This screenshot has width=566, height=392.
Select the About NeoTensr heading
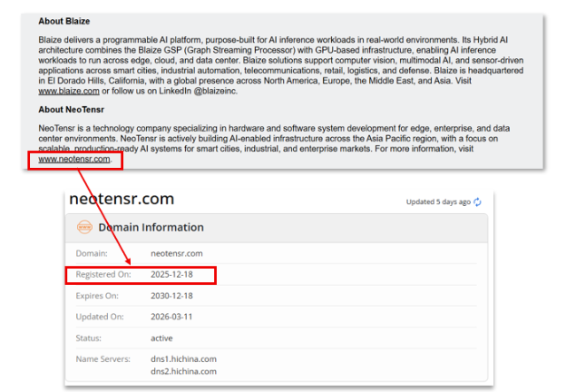pyautogui.click(x=71, y=110)
